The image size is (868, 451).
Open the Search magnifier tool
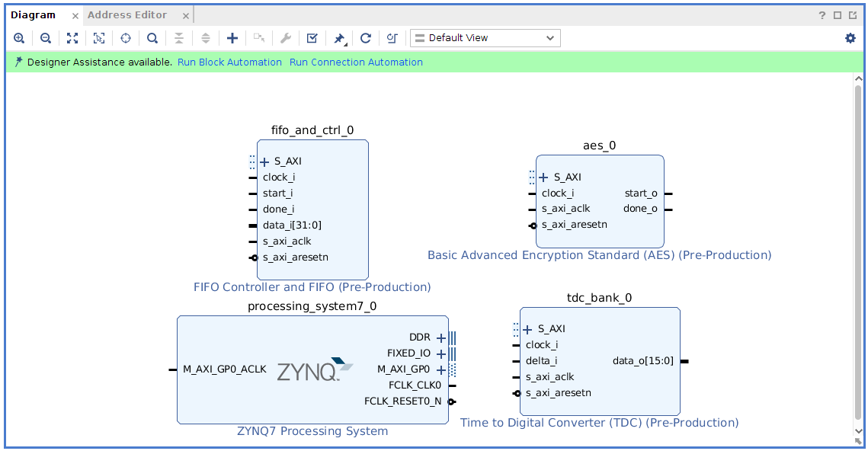coord(152,38)
